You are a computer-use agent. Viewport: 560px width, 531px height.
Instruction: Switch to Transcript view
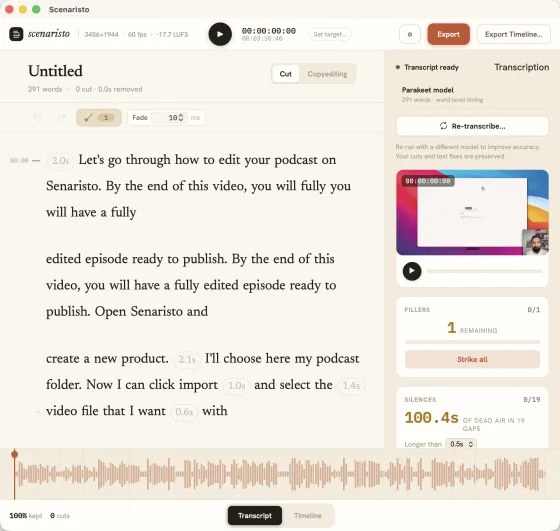[255, 516]
